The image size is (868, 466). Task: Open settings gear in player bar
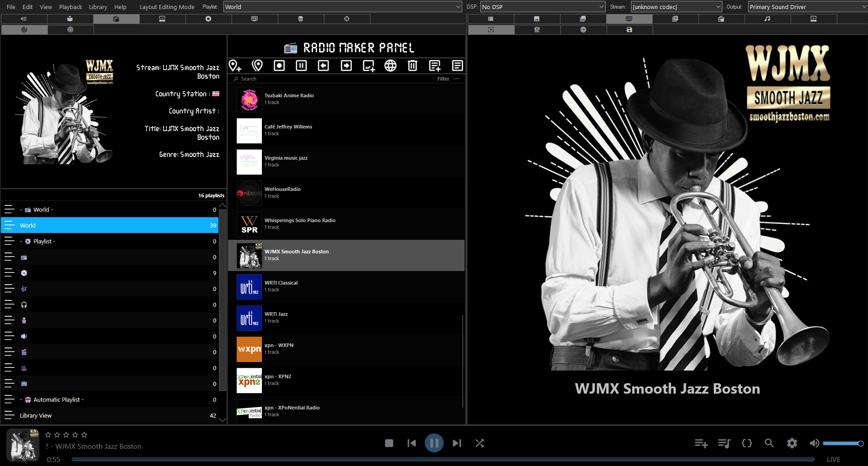click(792, 443)
